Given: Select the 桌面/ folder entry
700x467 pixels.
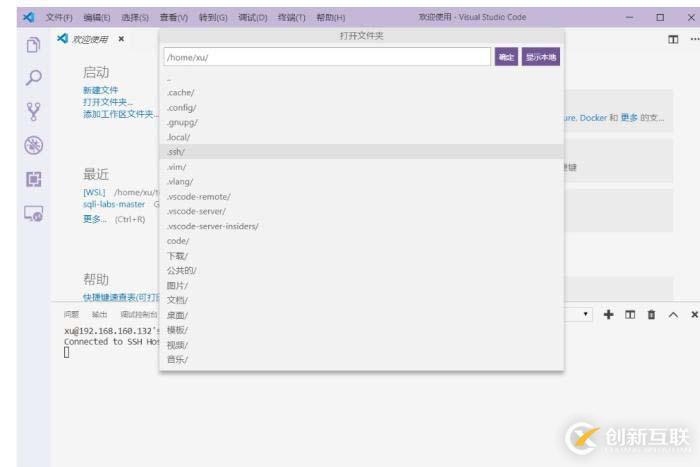Looking at the screenshot, I should (x=361, y=315).
